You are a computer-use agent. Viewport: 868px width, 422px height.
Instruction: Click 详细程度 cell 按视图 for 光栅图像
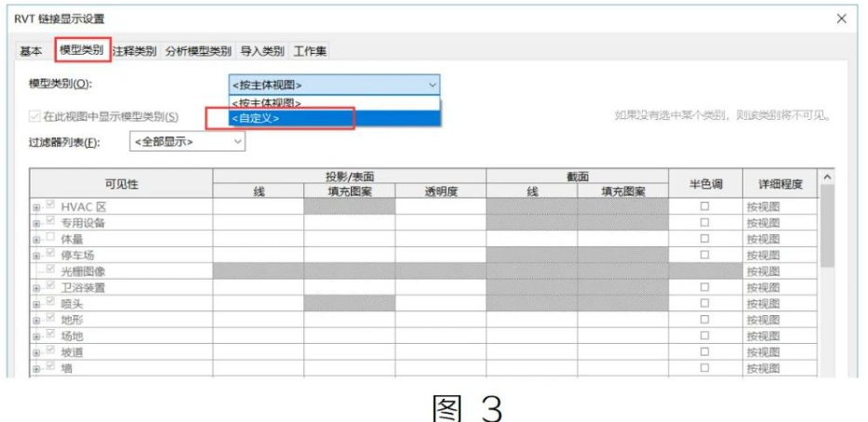coord(780,271)
